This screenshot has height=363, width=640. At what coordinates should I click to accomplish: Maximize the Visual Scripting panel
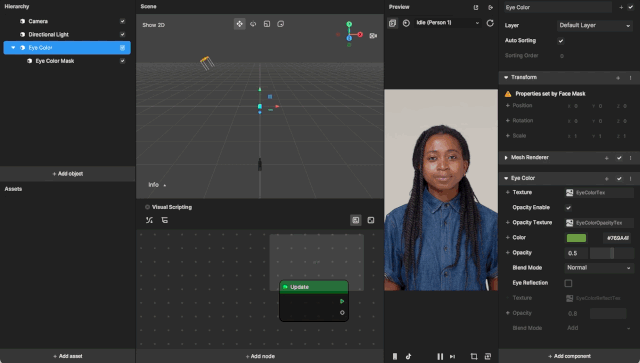tap(371, 220)
